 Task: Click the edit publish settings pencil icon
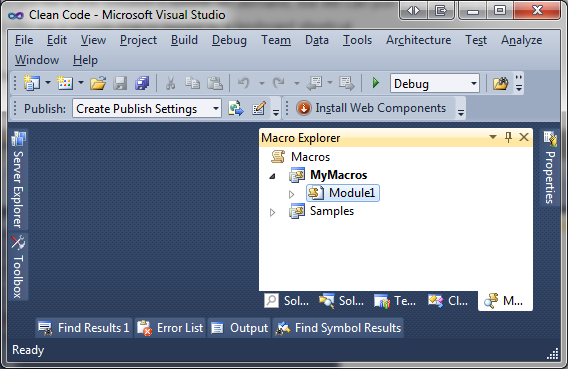click(259, 108)
